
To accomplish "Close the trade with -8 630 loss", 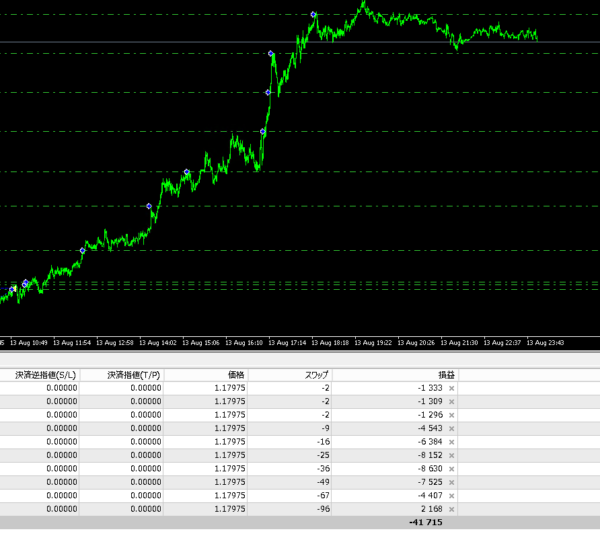I will pyautogui.click(x=452, y=468).
